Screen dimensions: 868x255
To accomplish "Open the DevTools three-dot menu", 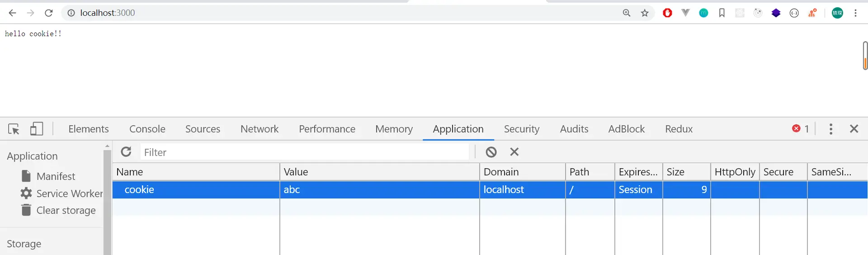I will click(x=830, y=129).
